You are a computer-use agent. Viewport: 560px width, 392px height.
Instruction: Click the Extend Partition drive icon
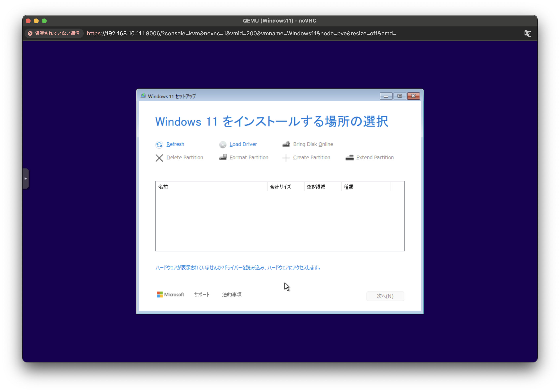click(350, 158)
